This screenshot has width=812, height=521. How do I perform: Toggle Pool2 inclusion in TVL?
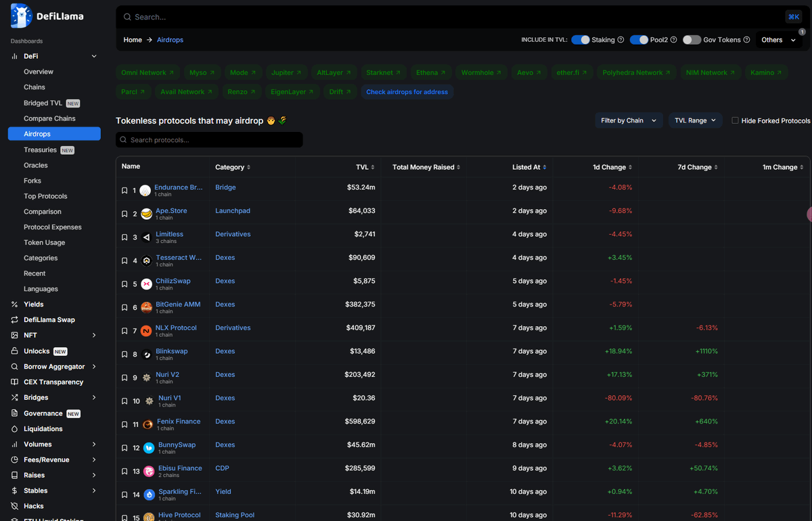click(x=640, y=39)
